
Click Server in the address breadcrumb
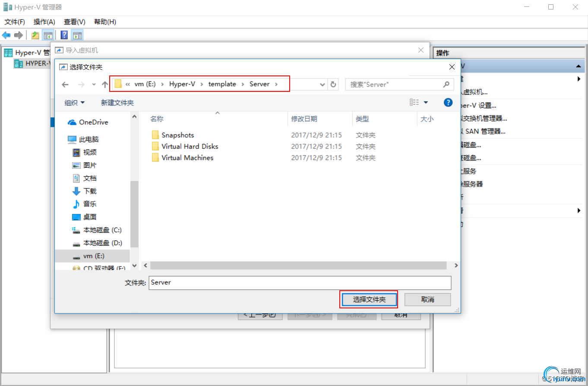click(x=259, y=84)
